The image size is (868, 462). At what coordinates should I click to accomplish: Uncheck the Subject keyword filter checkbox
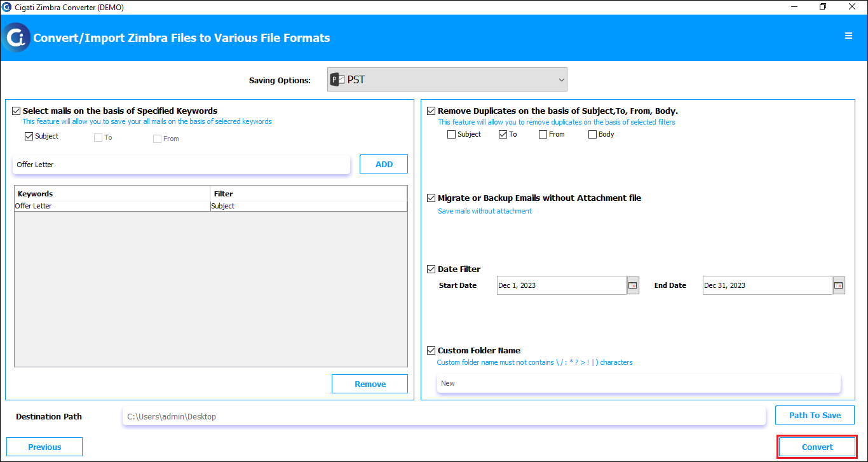pyautogui.click(x=29, y=136)
